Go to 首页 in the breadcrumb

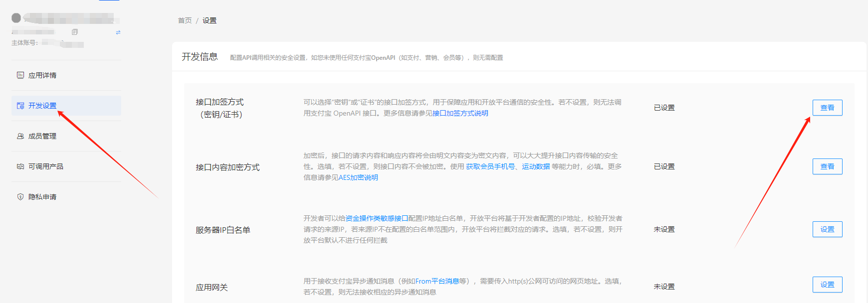point(185,20)
